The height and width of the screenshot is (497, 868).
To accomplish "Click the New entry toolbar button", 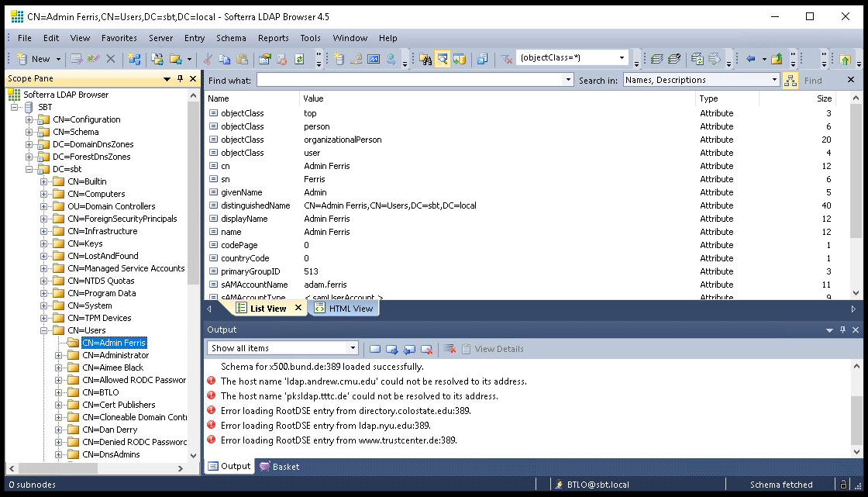I will (33, 59).
